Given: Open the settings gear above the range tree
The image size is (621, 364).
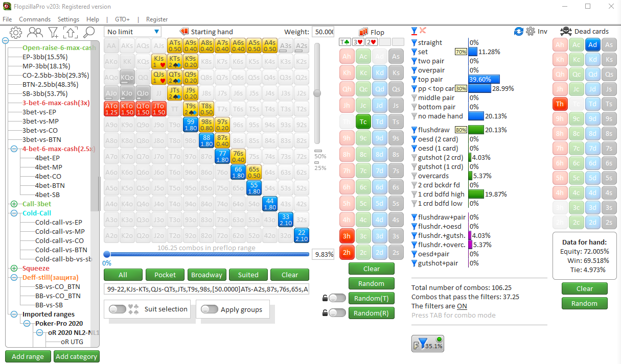Looking at the screenshot, I should pyautogui.click(x=16, y=33).
